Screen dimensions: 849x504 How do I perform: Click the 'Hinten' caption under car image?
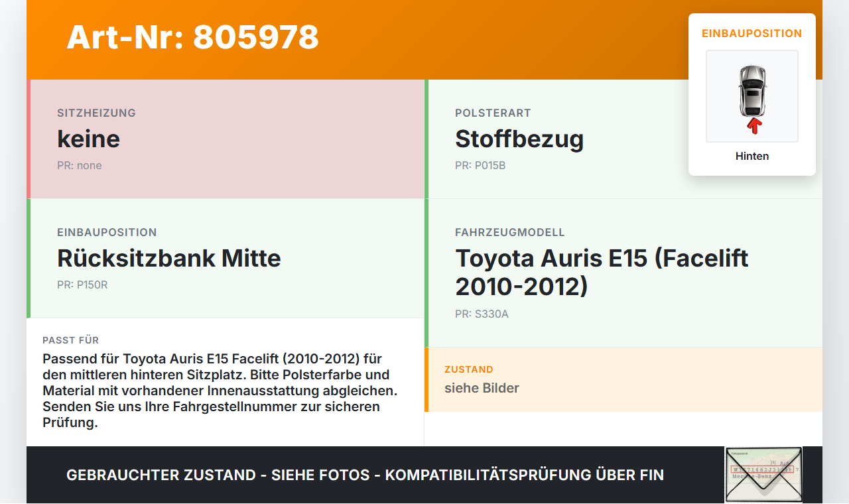(x=752, y=156)
